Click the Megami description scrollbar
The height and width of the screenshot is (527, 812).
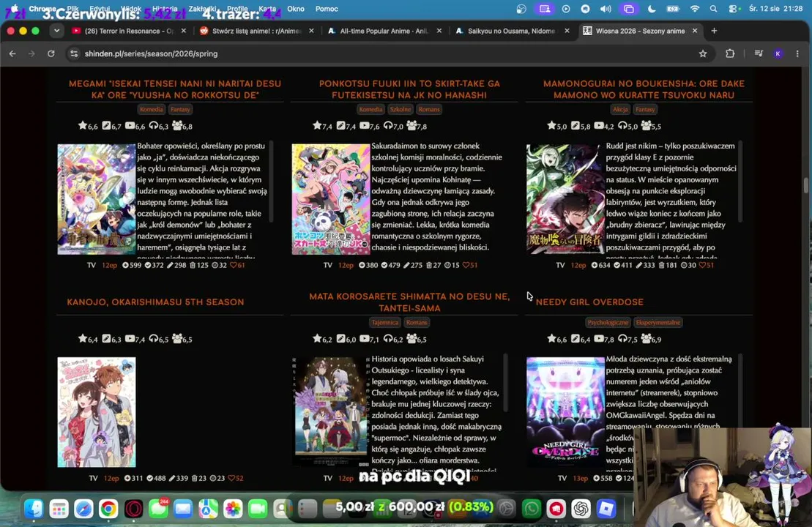point(271,182)
